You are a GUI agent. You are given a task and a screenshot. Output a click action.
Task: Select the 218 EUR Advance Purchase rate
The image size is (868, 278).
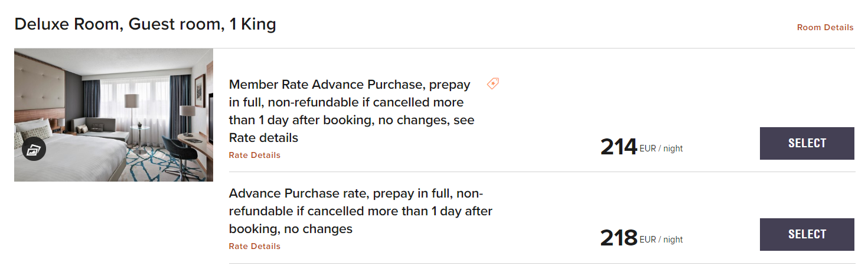click(x=807, y=234)
